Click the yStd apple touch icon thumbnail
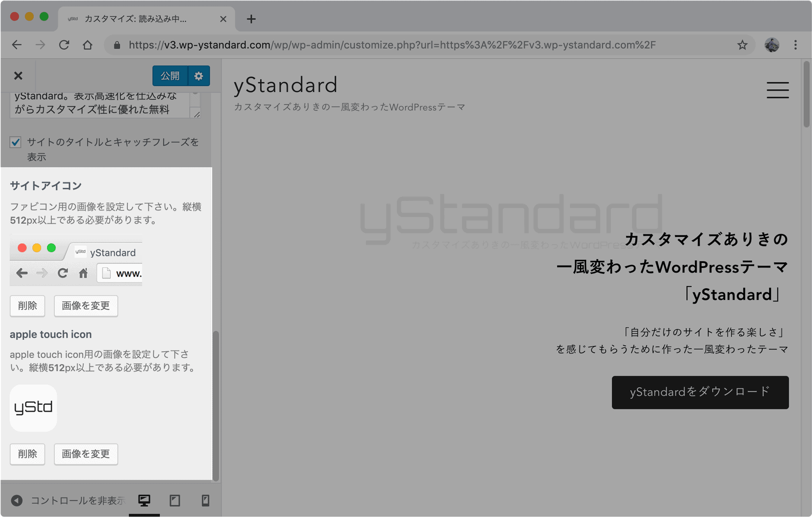This screenshot has width=812, height=517. coord(33,408)
